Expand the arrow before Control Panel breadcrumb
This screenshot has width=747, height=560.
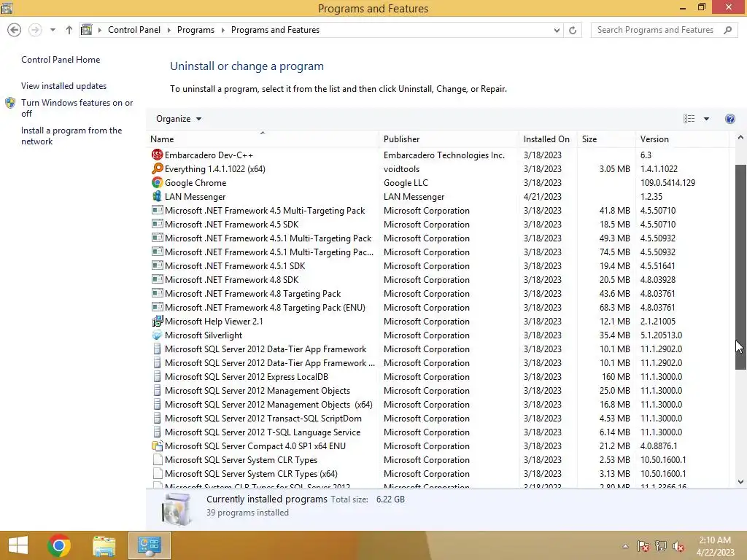pos(99,30)
